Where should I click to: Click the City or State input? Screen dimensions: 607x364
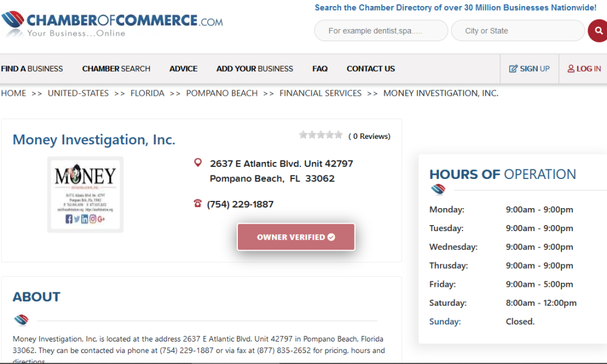tap(517, 31)
